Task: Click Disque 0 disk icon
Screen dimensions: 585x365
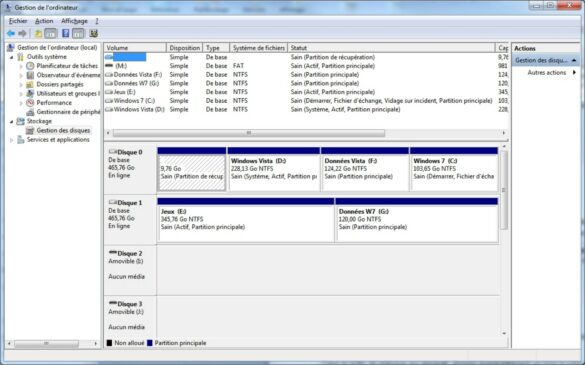Action: click(x=113, y=152)
